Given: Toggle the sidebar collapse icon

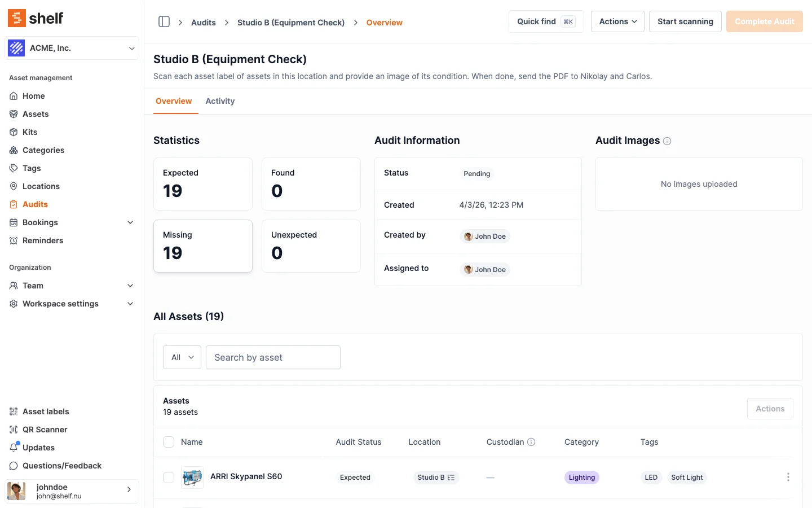Looking at the screenshot, I should click(x=164, y=22).
